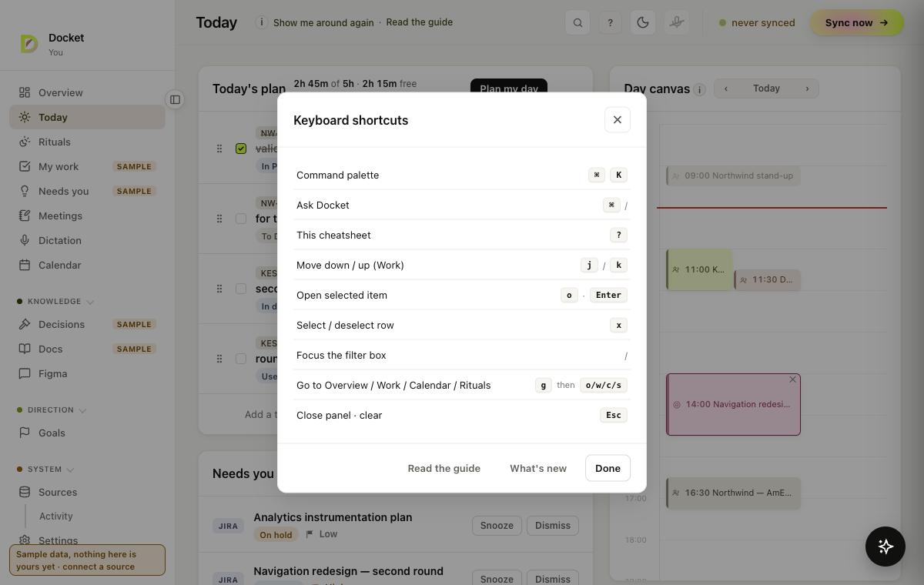Click drag handle of fourth plan task
This screenshot has height=585, width=924.
coord(219,359)
